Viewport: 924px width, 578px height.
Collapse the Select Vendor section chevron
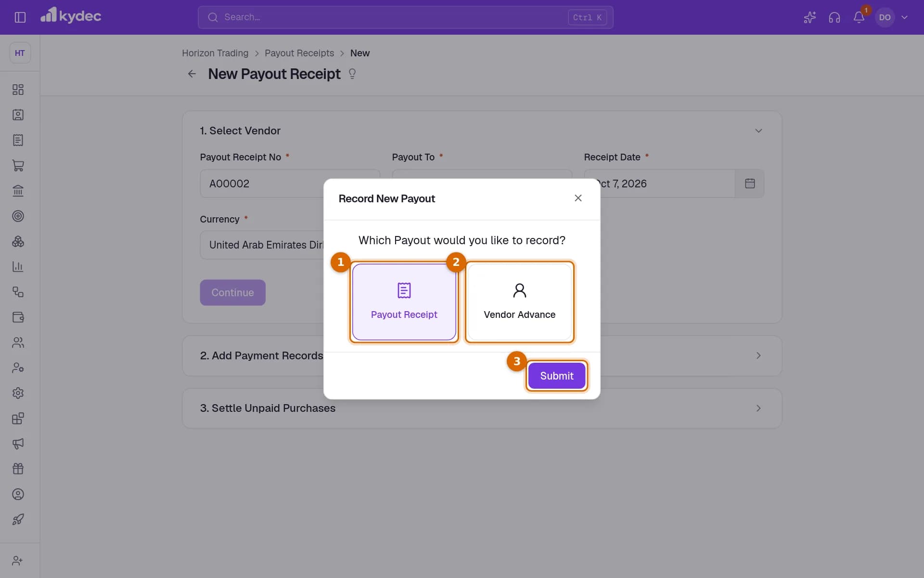pyautogui.click(x=758, y=131)
